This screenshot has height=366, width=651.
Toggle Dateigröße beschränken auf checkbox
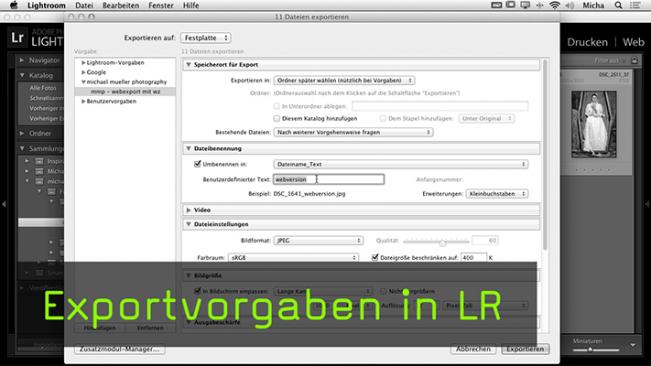pyautogui.click(x=375, y=257)
